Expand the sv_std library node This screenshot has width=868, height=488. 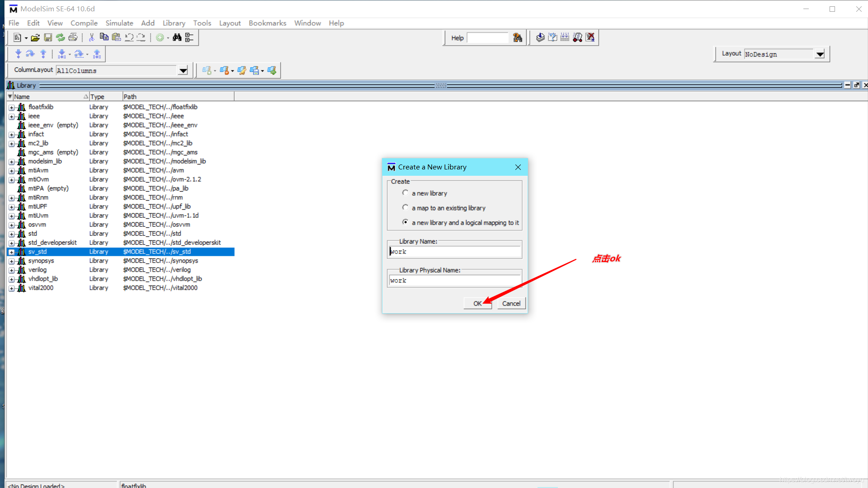(x=11, y=252)
